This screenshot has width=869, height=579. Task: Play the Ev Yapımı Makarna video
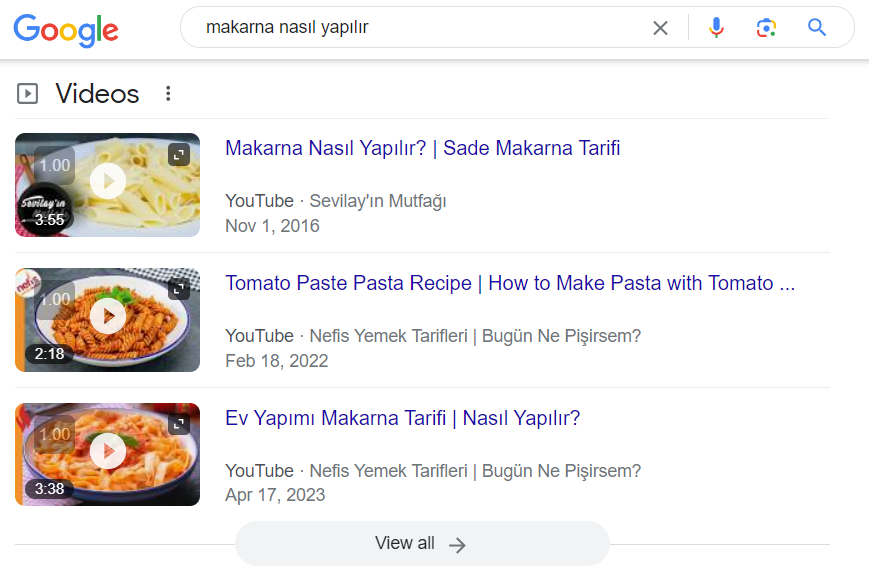tap(108, 452)
